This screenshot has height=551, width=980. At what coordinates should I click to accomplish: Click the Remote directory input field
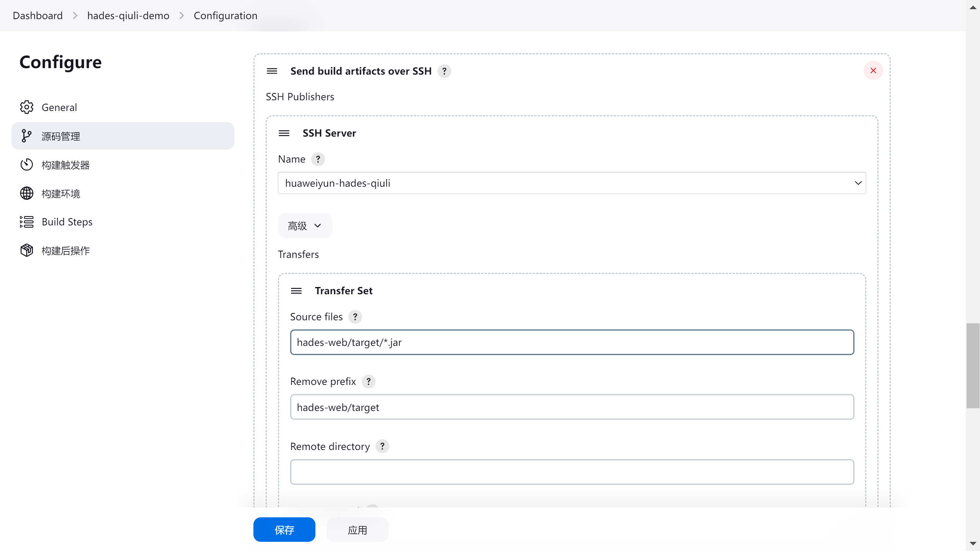572,472
